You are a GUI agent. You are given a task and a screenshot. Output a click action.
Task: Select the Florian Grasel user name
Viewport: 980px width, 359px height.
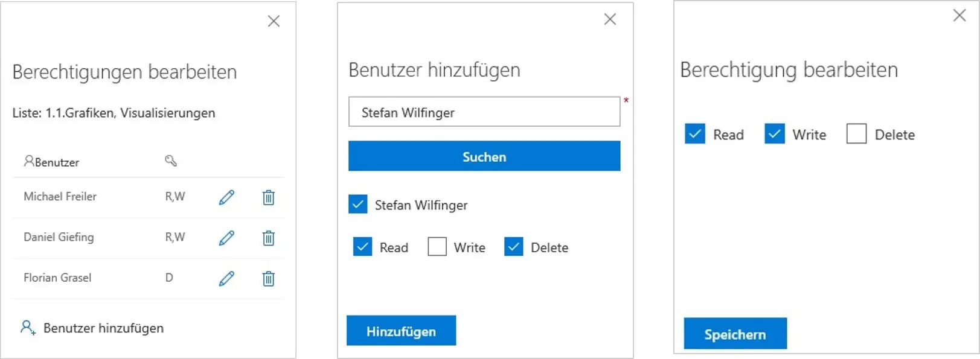57,278
